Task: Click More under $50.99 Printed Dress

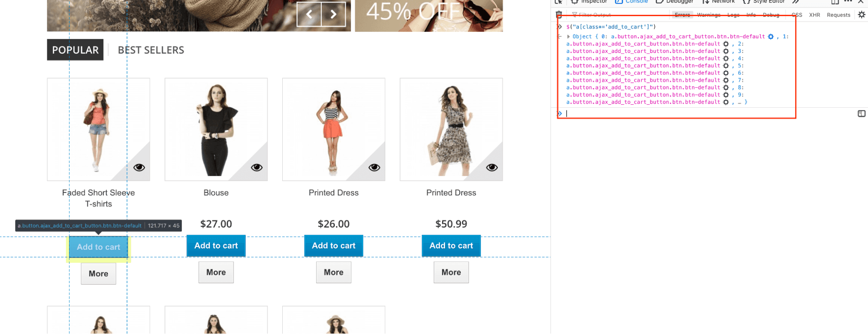Action: click(451, 272)
